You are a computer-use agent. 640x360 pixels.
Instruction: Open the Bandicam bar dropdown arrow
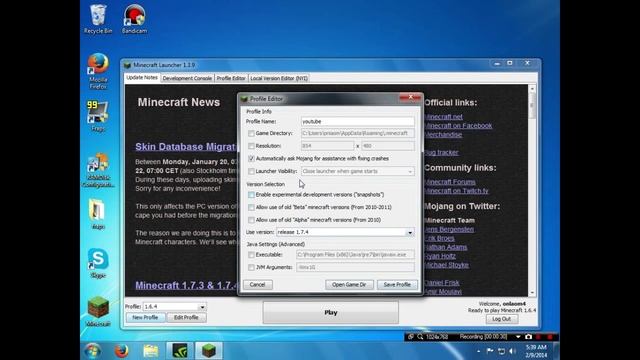pos(518,337)
